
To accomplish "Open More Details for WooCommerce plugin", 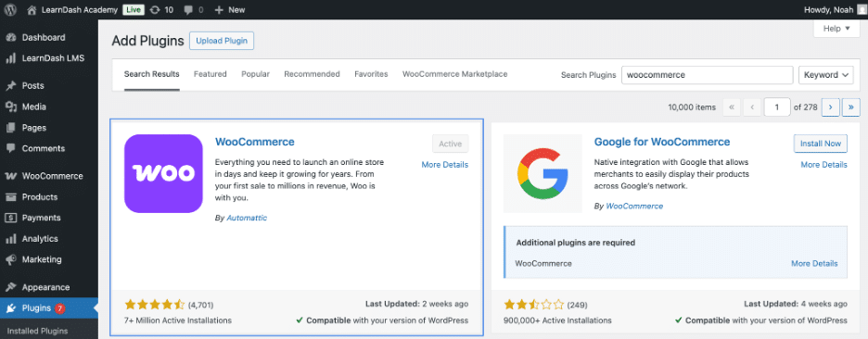I will (x=444, y=165).
